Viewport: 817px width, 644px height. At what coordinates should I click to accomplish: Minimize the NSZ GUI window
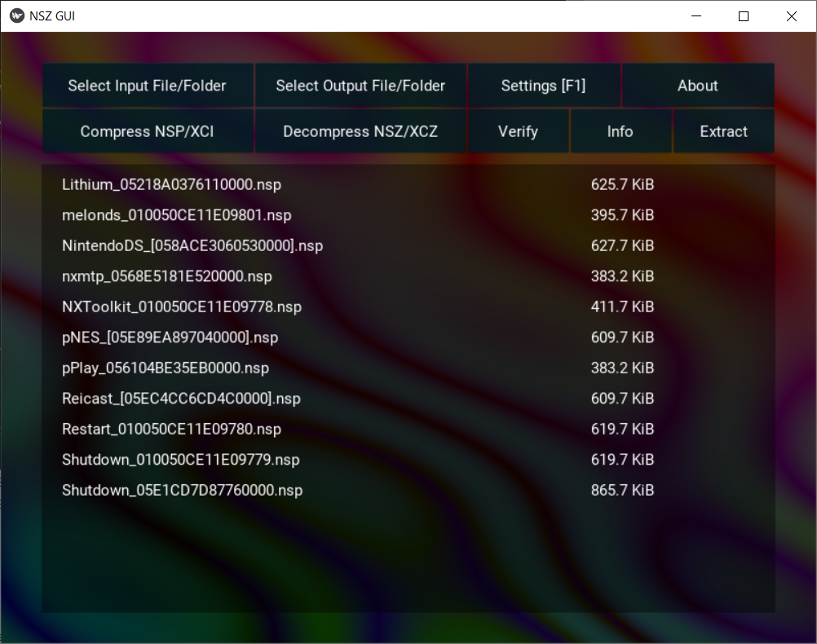pyautogui.click(x=696, y=16)
